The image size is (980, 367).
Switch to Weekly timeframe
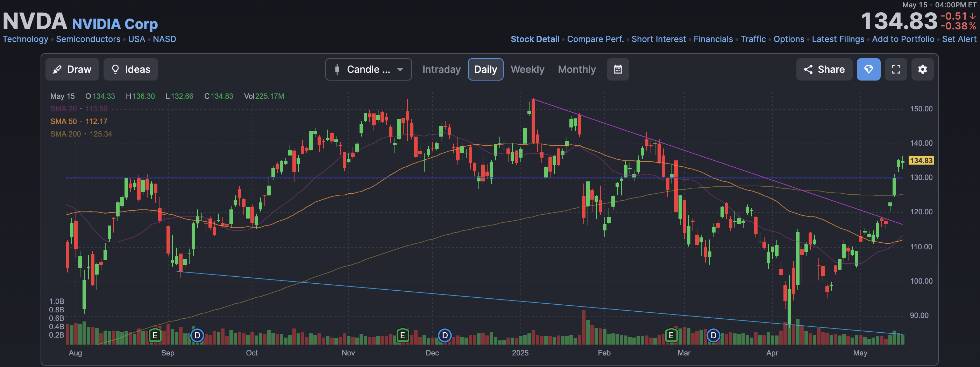coord(527,69)
